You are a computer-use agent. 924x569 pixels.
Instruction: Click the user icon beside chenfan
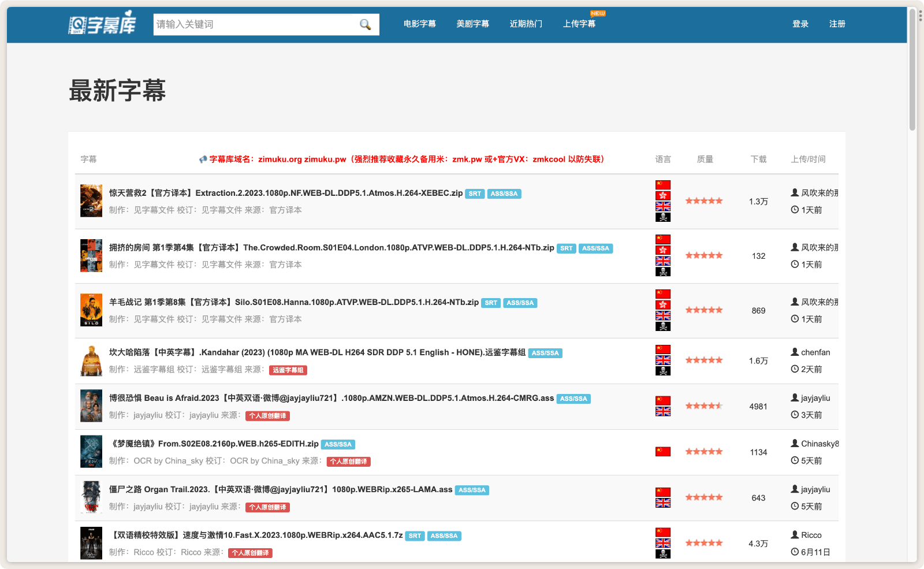pos(795,352)
